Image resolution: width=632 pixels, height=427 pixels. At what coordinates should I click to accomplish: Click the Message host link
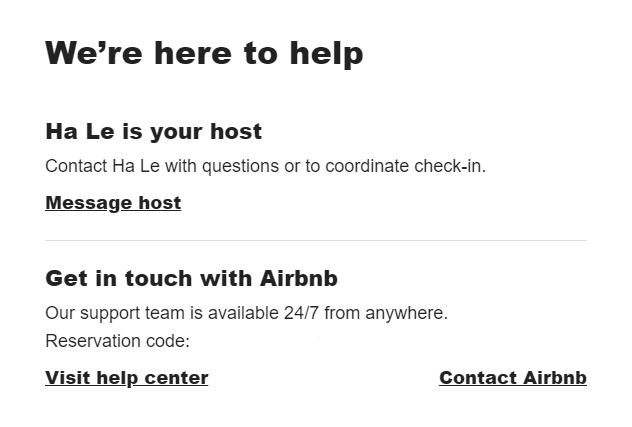click(x=113, y=203)
